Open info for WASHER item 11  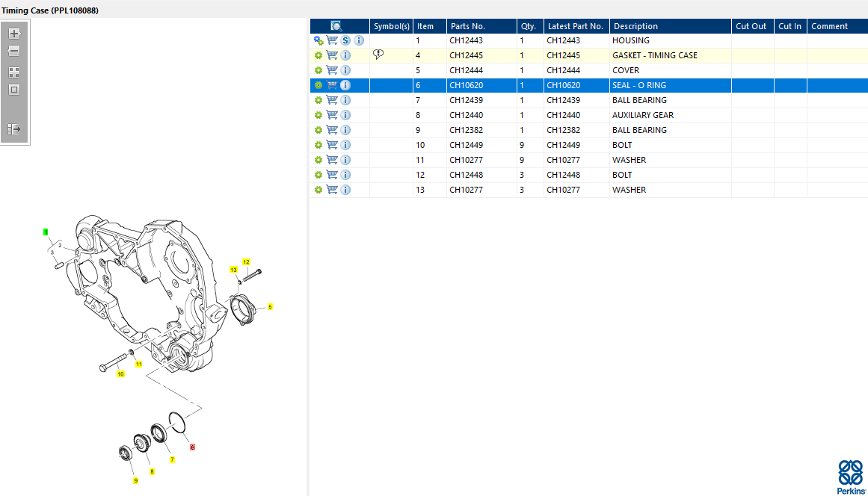345,160
